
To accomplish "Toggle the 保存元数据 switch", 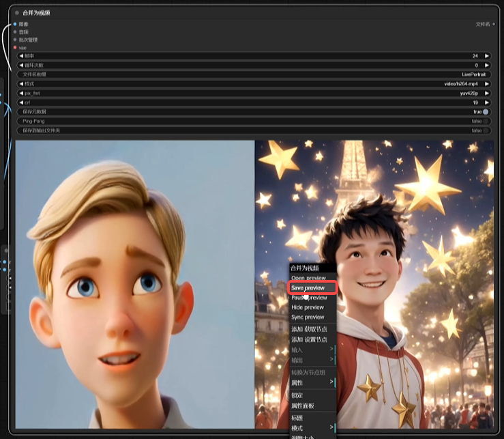I will pyautogui.click(x=486, y=112).
